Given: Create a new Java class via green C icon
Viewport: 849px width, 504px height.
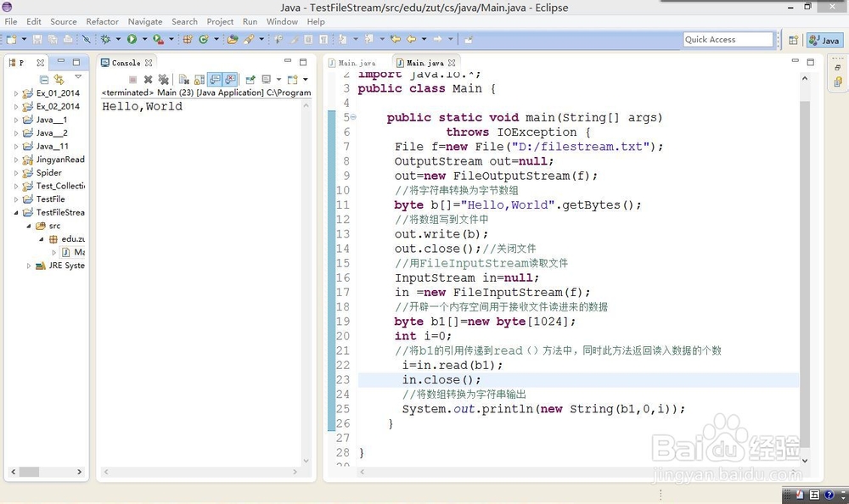Looking at the screenshot, I should tap(204, 39).
